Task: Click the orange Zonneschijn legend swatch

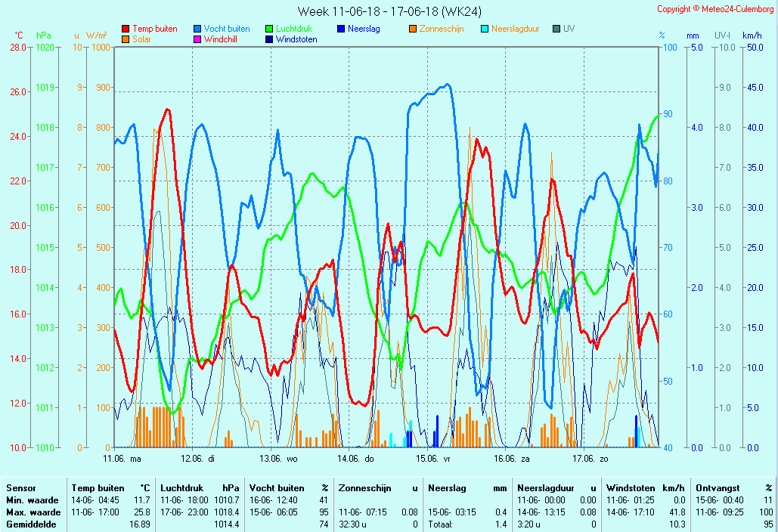Action: 413,29
